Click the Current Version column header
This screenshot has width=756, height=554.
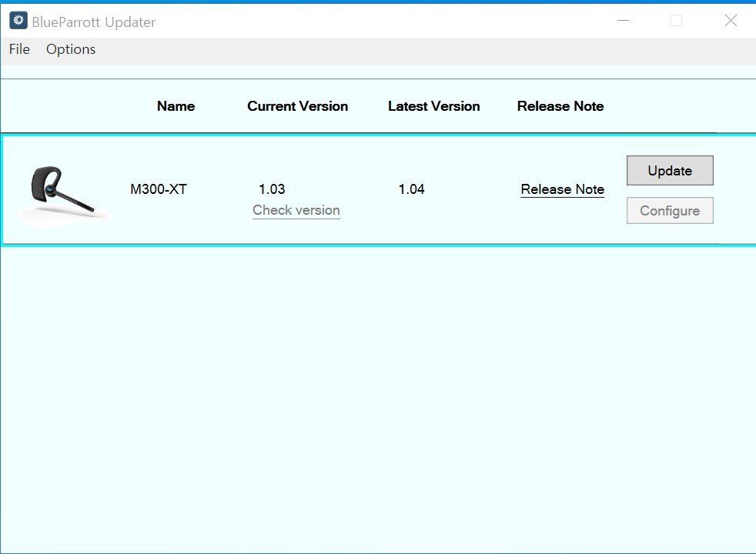297,106
